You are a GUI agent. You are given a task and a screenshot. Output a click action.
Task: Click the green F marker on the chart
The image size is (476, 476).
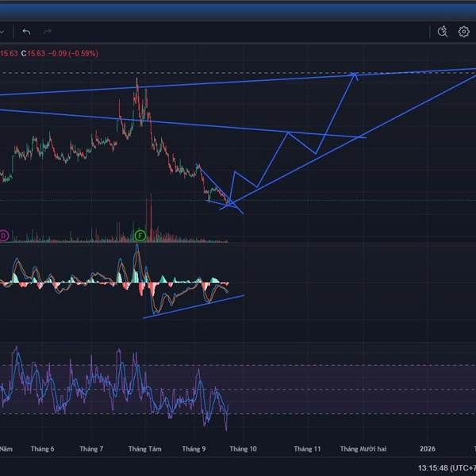[x=140, y=236]
